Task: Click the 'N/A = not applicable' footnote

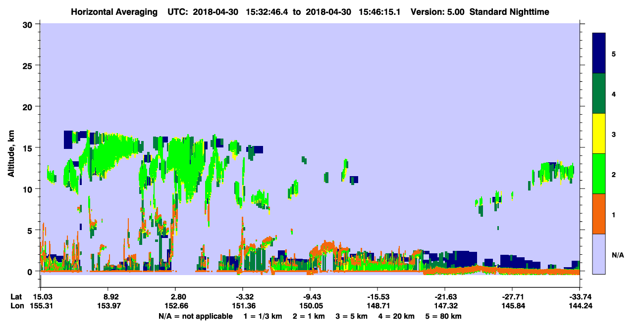Action: (195, 316)
